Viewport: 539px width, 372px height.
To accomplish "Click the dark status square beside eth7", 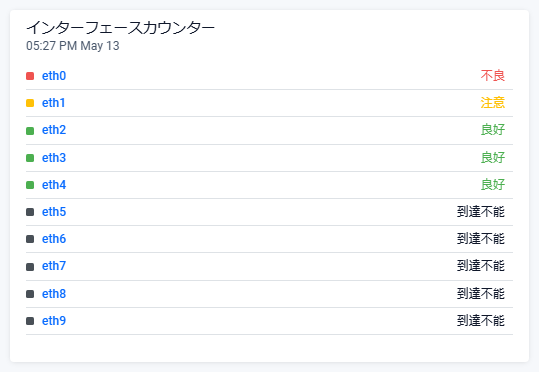I will tap(30, 267).
